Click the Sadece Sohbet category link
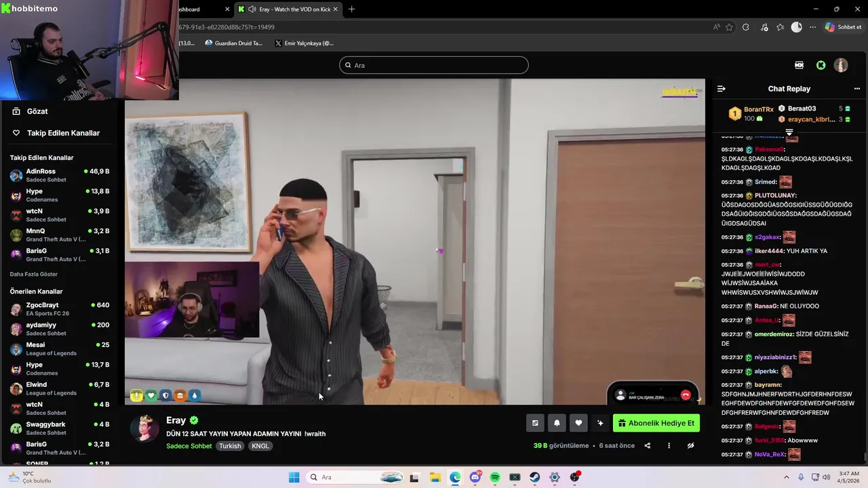Screen dimensions: 868x488 tap(189, 446)
